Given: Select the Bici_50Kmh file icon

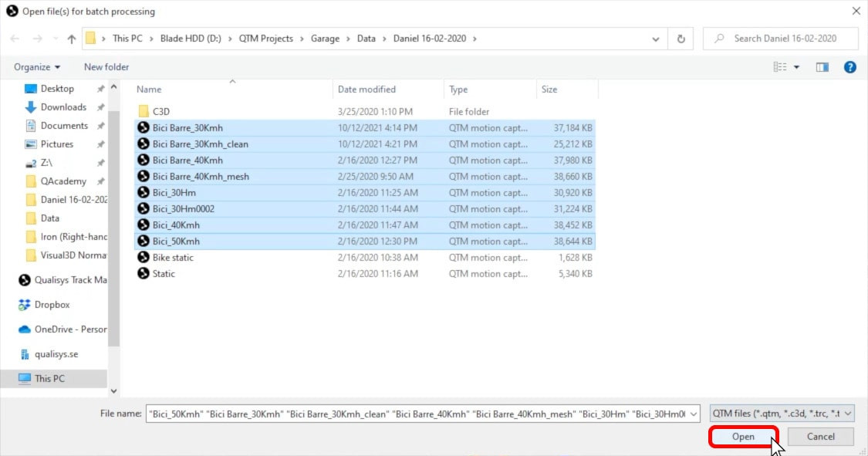Looking at the screenshot, I should tap(144, 242).
